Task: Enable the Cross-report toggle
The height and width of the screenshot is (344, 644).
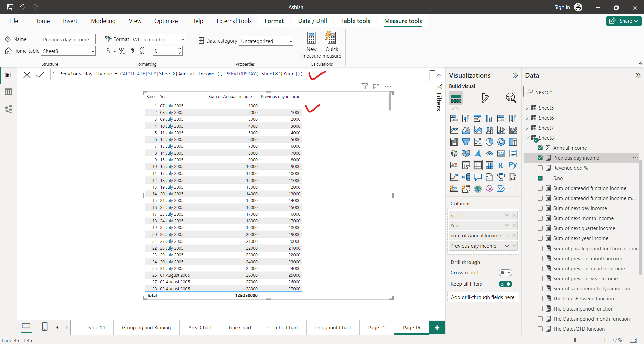Action: 505,272
